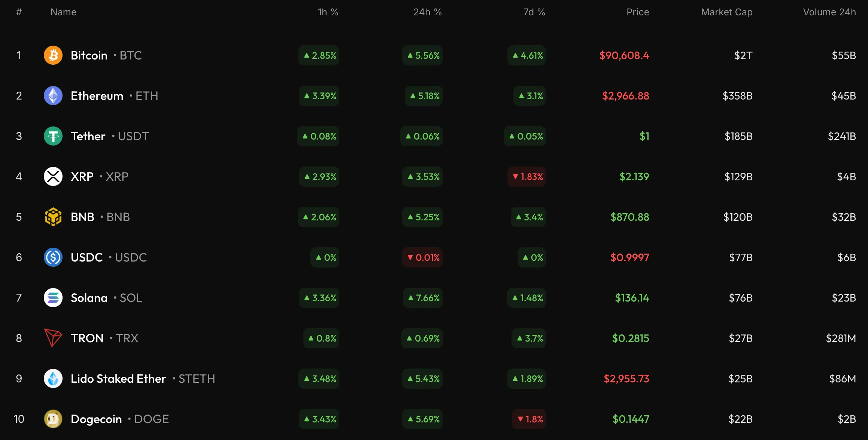Viewport: 868px width, 440px height.
Task: Click the BNB yellow cube icon
Action: 53,217
